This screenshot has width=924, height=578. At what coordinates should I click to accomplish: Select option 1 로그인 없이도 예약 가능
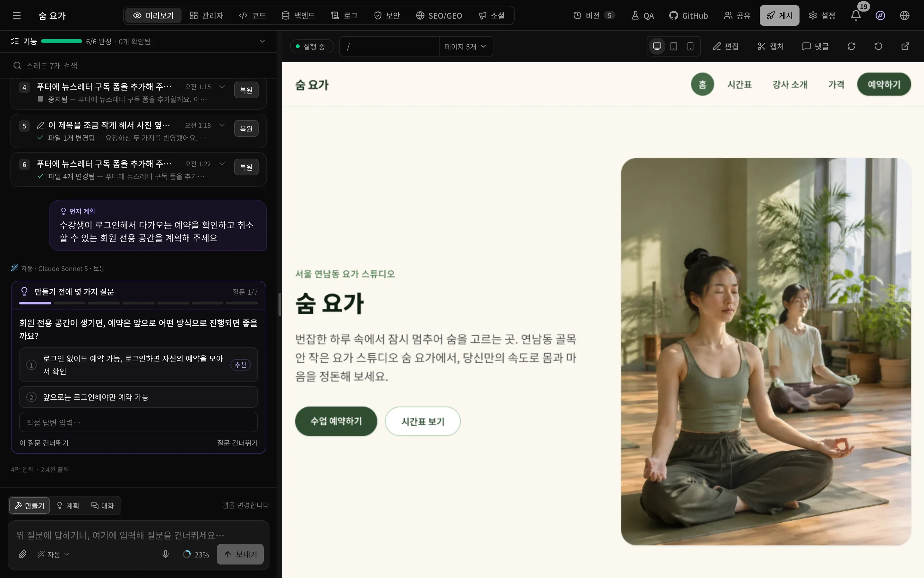click(139, 365)
